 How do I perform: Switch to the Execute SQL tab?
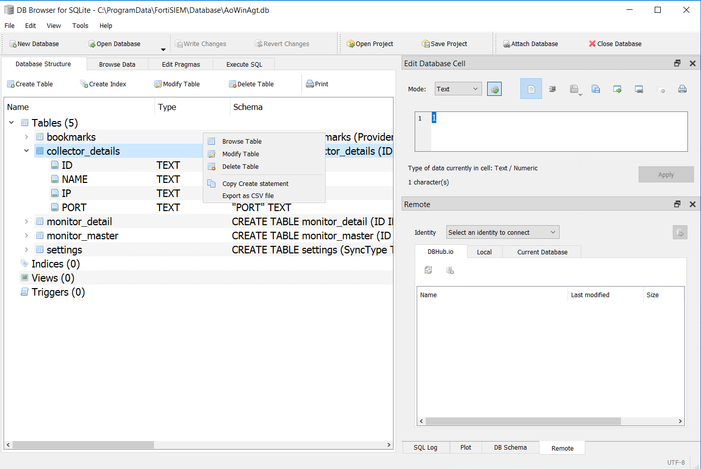(x=243, y=64)
